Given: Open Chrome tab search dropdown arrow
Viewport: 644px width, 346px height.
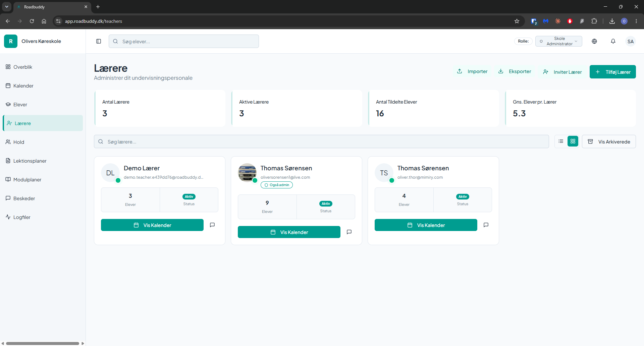Looking at the screenshot, I should click(7, 7).
